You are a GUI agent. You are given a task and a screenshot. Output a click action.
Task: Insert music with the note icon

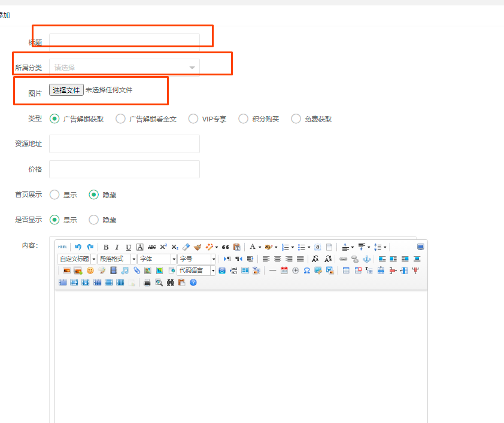pos(125,270)
